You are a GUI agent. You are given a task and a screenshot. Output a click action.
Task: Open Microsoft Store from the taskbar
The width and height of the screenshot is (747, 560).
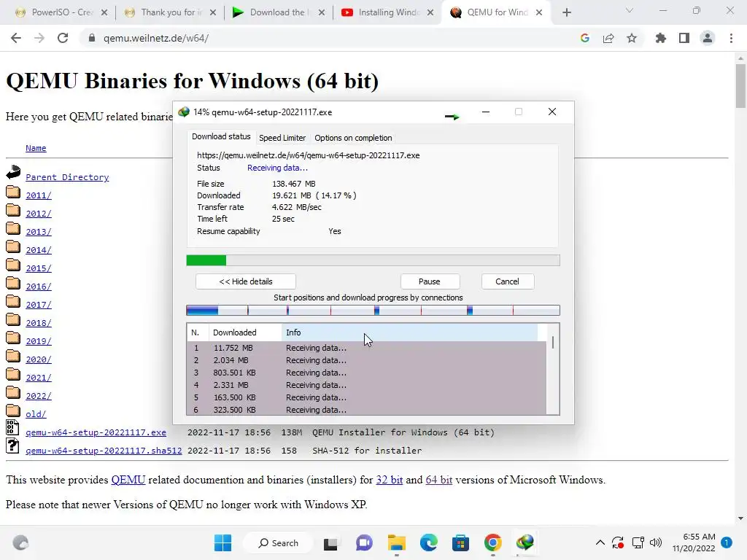(461, 542)
